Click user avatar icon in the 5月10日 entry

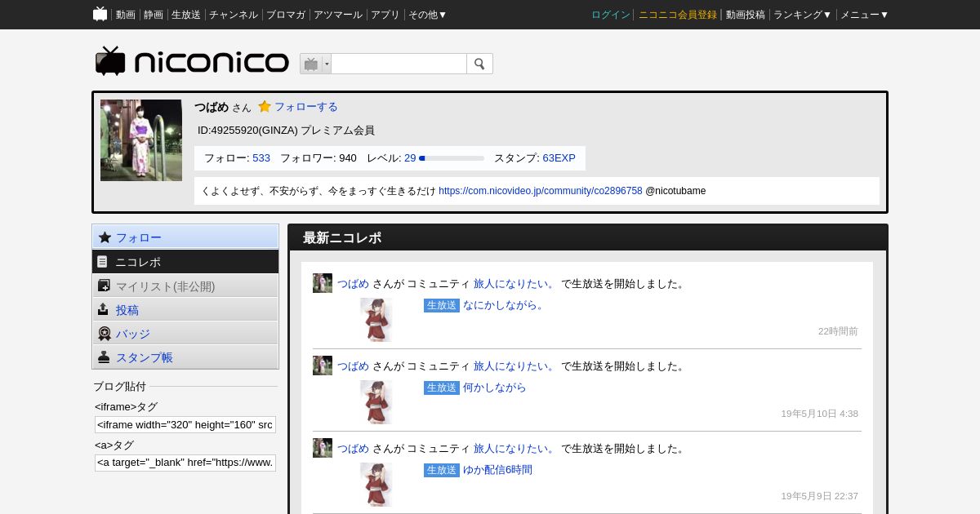pyautogui.click(x=323, y=366)
